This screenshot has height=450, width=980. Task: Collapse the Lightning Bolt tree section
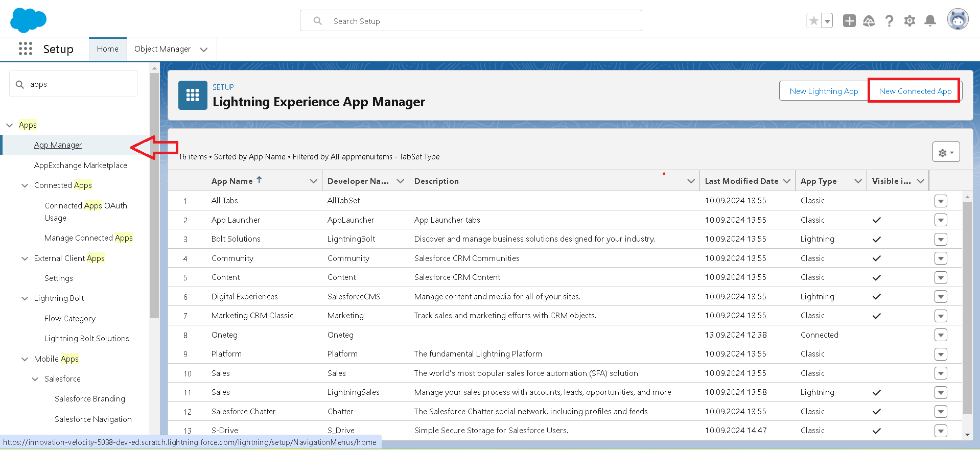pyautogui.click(x=25, y=298)
